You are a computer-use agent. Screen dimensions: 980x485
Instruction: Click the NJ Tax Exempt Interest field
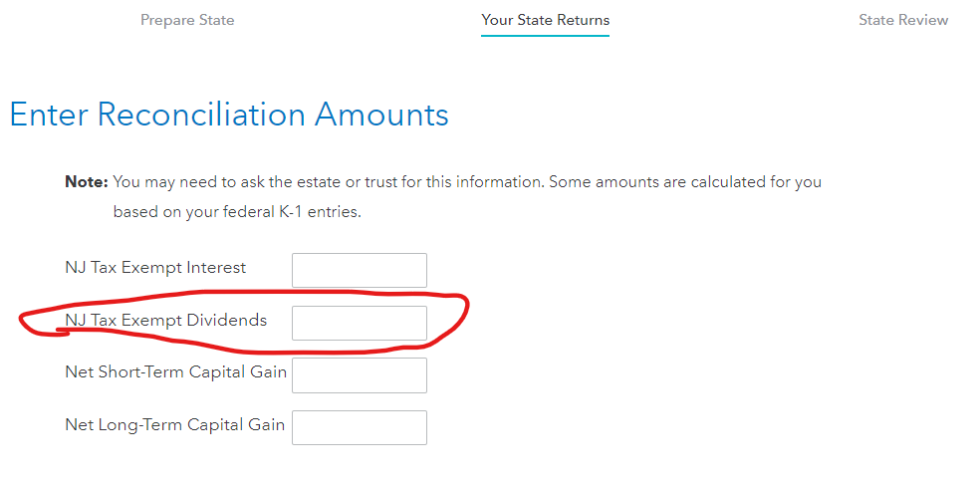(x=359, y=270)
